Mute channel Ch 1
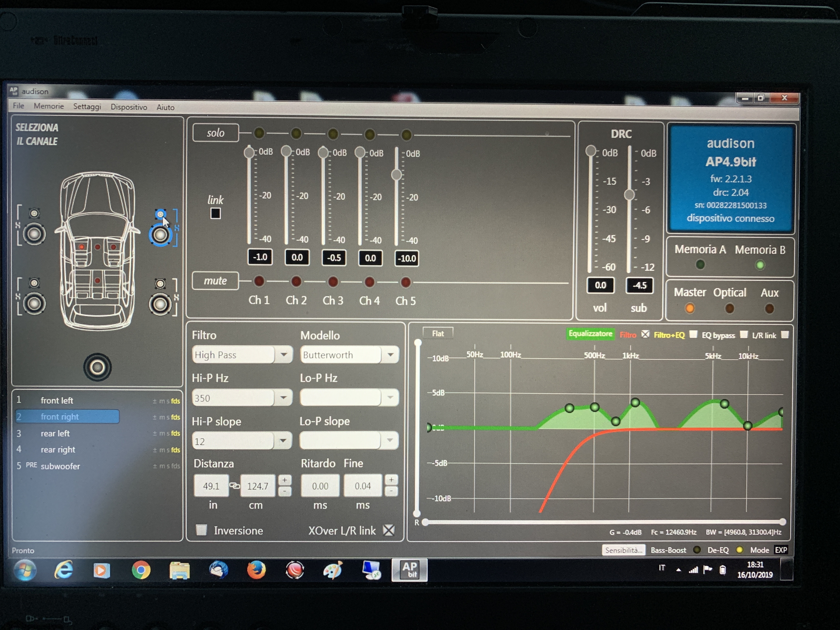840x630 pixels. tap(259, 281)
